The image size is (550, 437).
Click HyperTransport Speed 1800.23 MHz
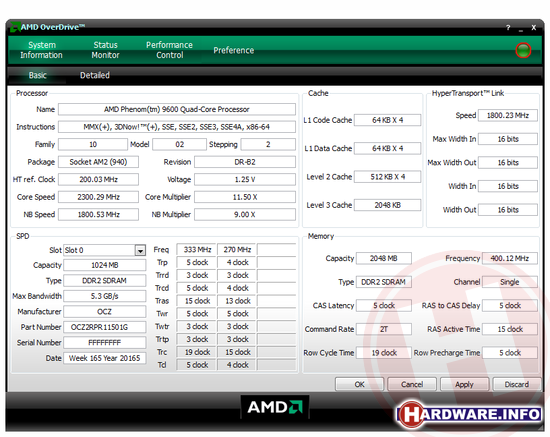pyautogui.click(x=508, y=115)
